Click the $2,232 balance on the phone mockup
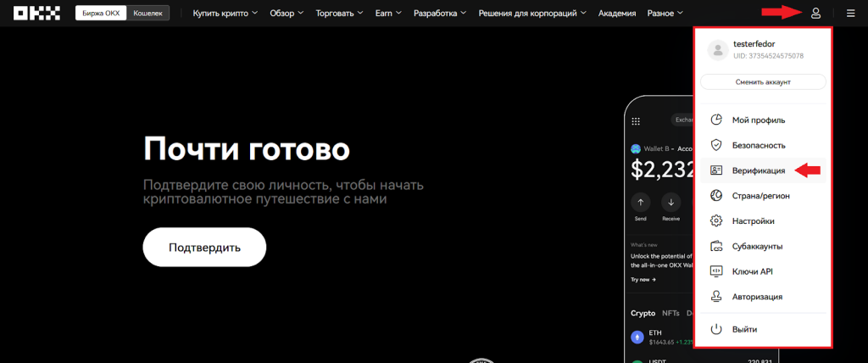868x363 pixels. tap(662, 170)
